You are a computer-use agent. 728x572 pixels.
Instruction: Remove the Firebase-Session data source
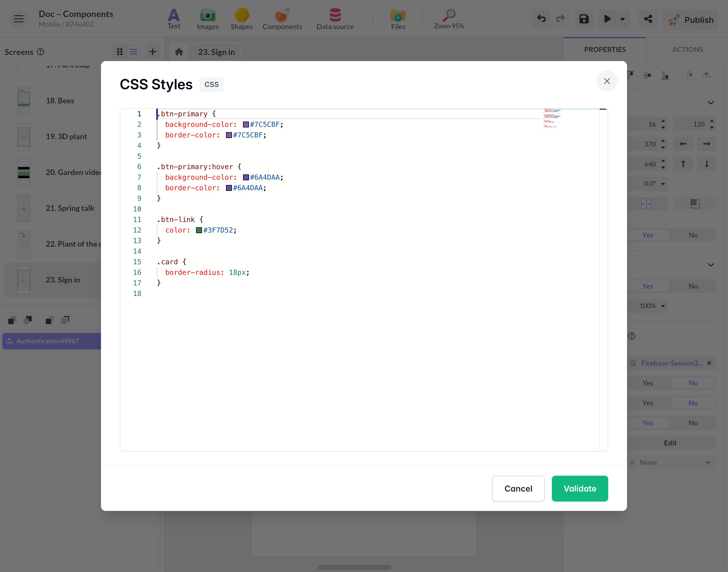pos(709,363)
